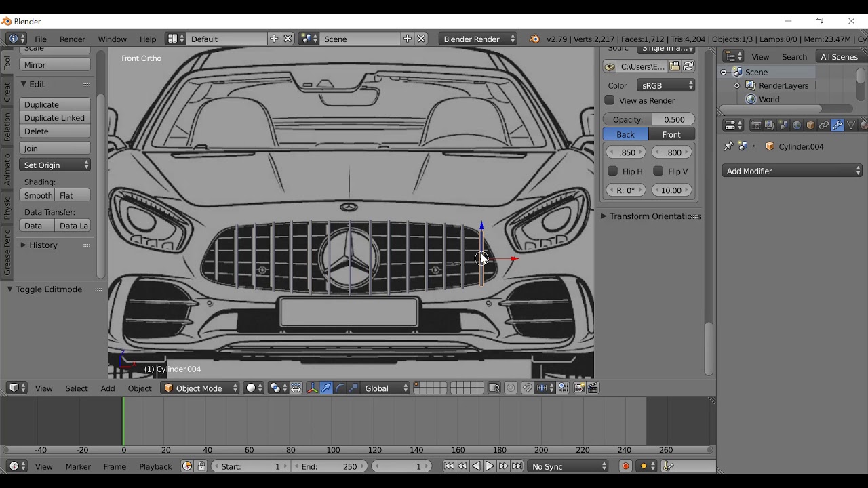Set background image to Back
The height and width of the screenshot is (488, 868).
coord(625,134)
